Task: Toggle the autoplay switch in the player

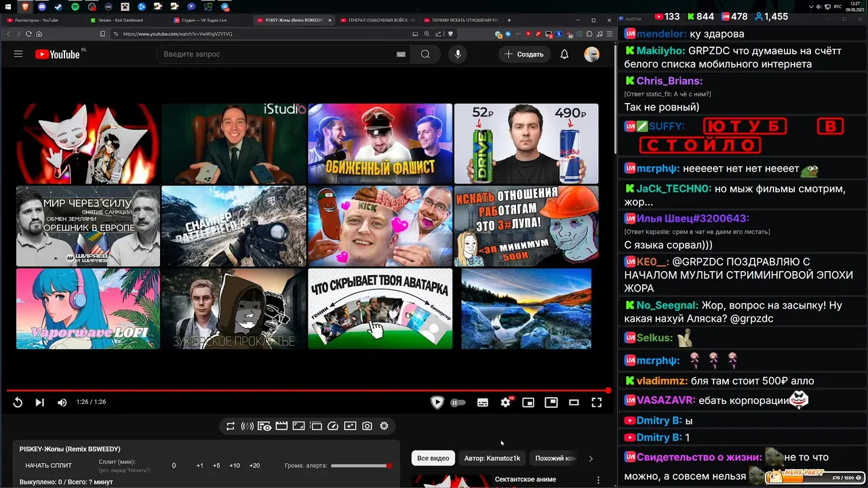Action: [458, 403]
